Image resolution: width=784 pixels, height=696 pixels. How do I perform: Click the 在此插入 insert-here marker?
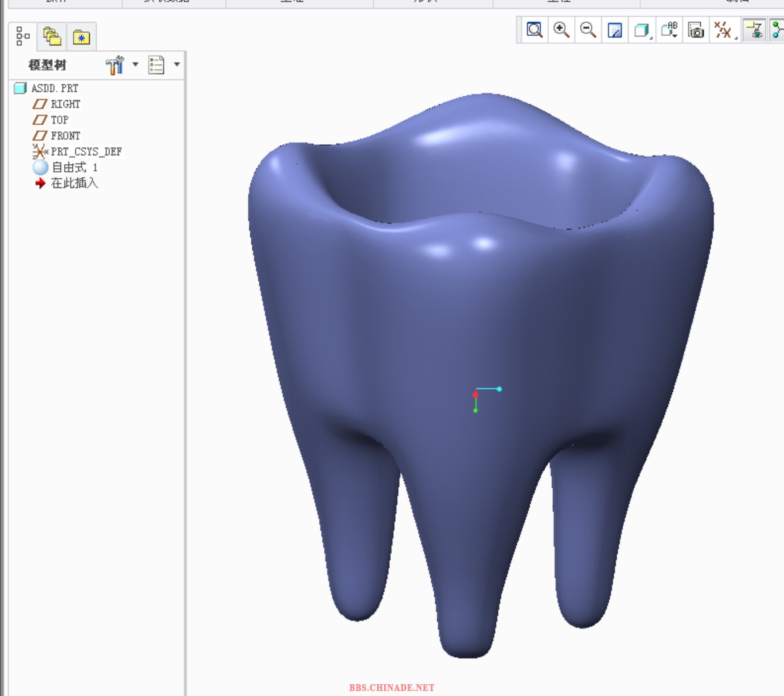(x=66, y=183)
